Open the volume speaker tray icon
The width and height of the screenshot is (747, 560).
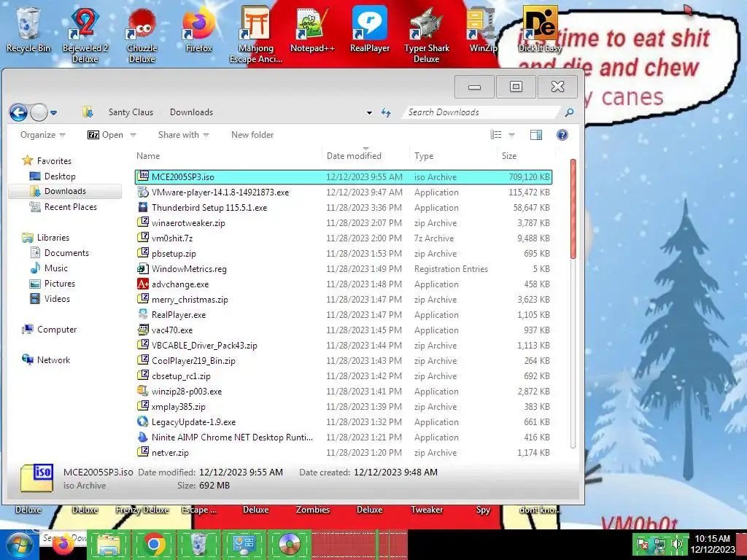676,544
